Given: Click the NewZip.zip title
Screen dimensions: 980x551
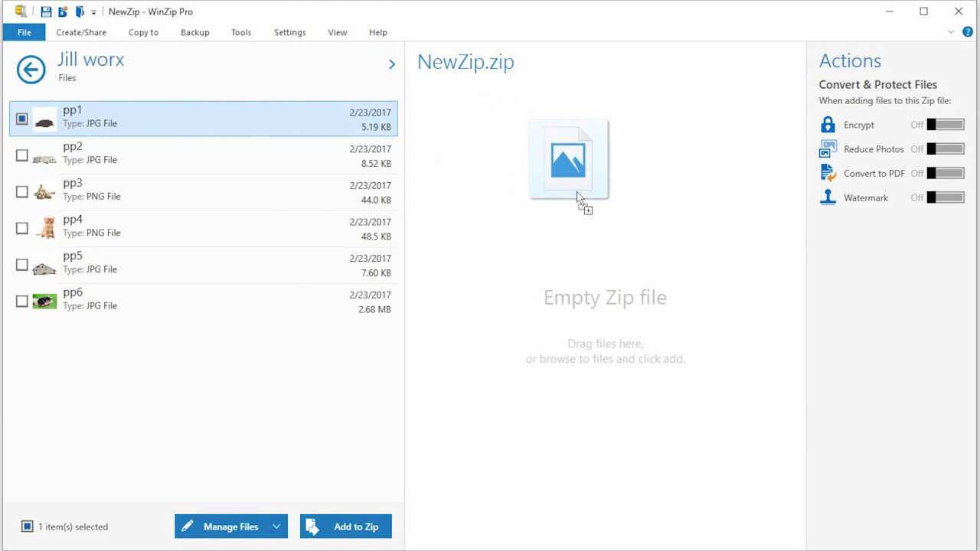Looking at the screenshot, I should [x=465, y=62].
